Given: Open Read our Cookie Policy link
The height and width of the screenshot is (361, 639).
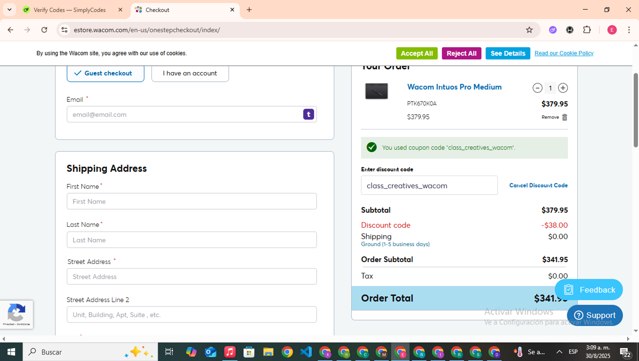Looking at the screenshot, I should [564, 53].
